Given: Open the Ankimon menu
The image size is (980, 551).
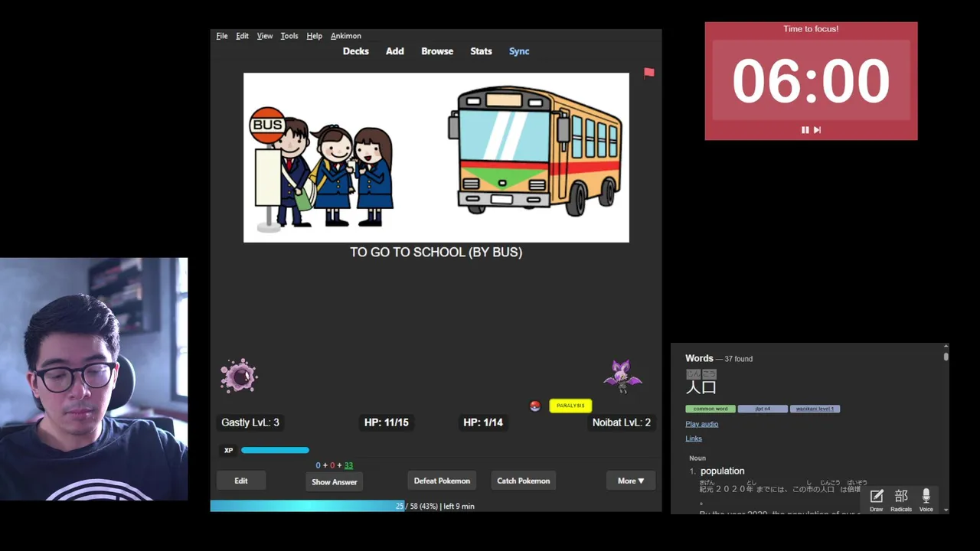Looking at the screenshot, I should pos(346,36).
